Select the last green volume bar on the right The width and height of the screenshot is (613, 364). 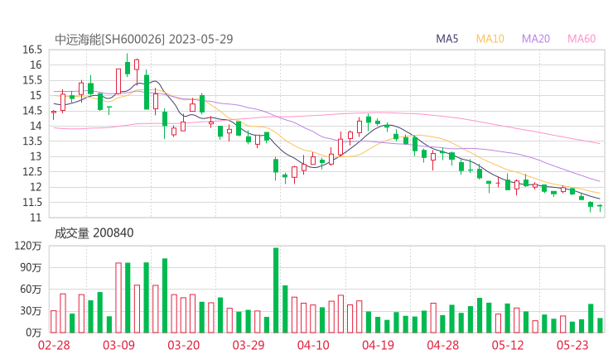pyautogui.click(x=600, y=325)
